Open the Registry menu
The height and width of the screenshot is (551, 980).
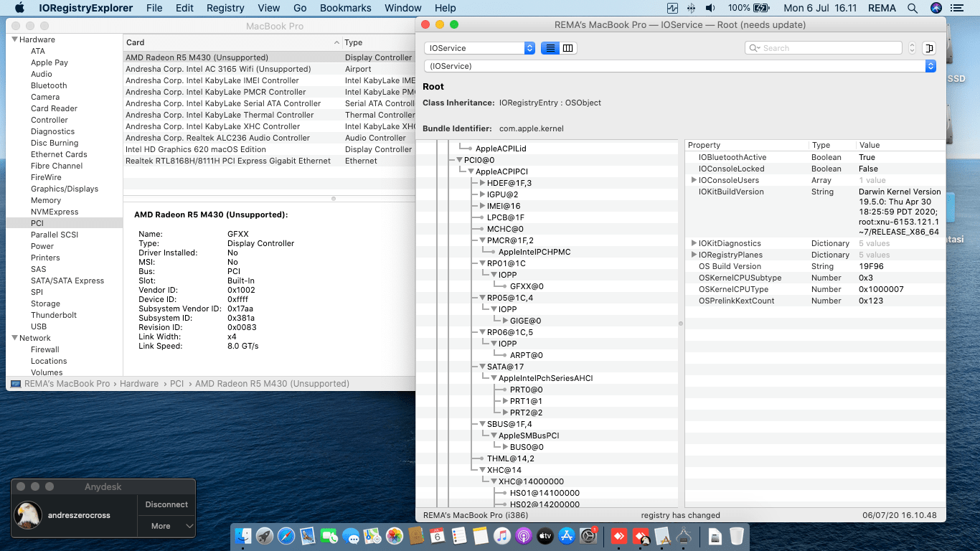click(225, 8)
